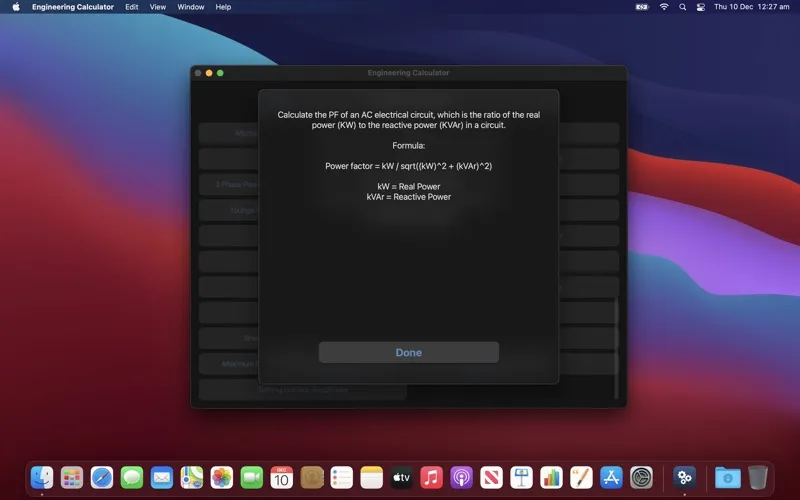The height and width of the screenshot is (500, 800).
Task: Launch Safari from the dock
Action: click(102, 477)
